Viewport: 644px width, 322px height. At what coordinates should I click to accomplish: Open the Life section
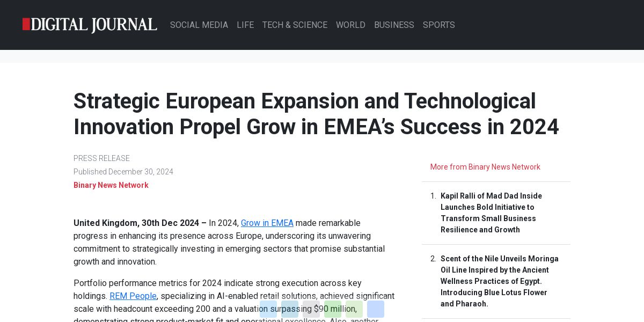[245, 25]
